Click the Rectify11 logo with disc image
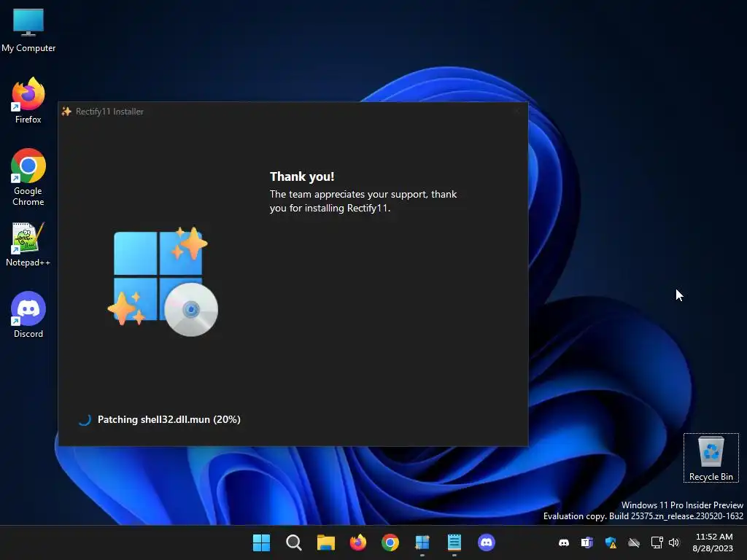747x560 pixels. pos(163,282)
